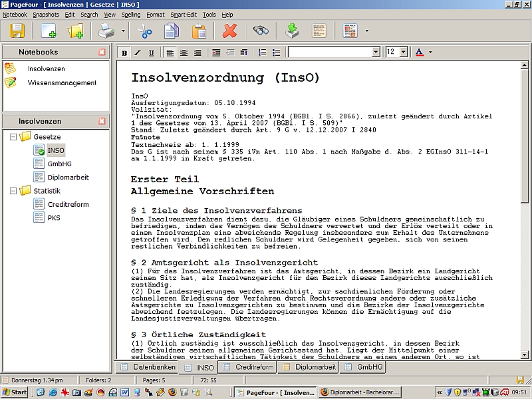Open the font color dropdown arrow
Viewport: 532px width, 399px height.
(430, 53)
